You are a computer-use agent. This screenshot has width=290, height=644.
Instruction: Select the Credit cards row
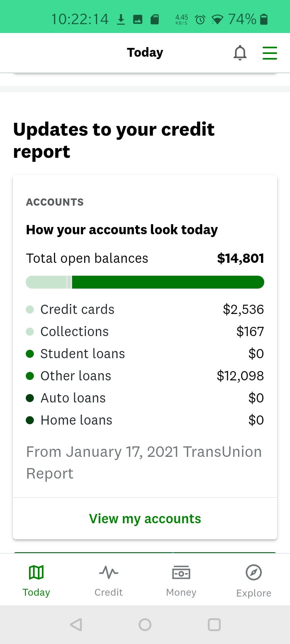(145, 310)
